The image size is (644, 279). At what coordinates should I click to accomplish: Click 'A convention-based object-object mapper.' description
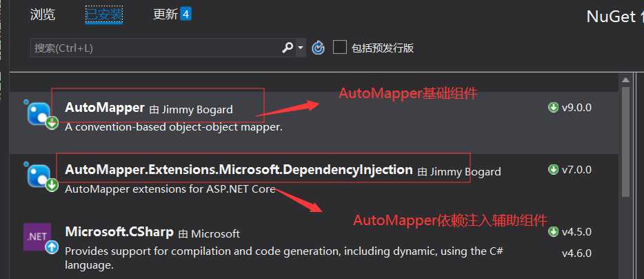(174, 127)
